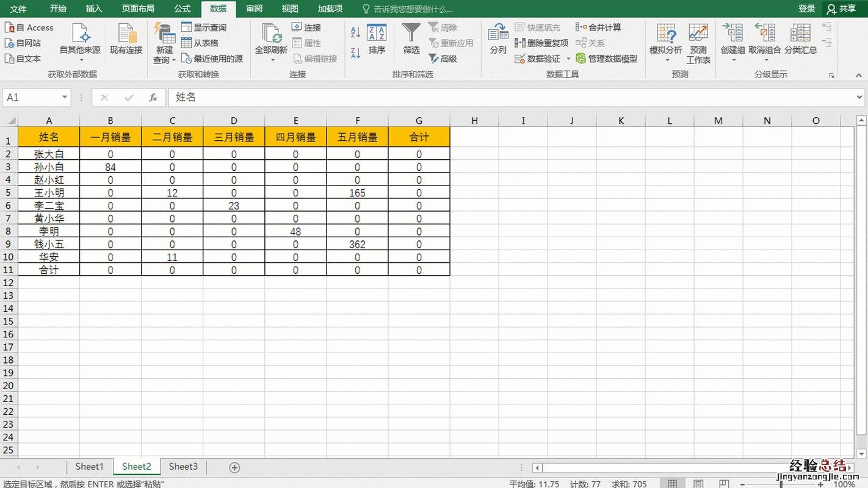Image resolution: width=868 pixels, height=488 pixels.
Task: Select row 12 header
Action: (9, 282)
